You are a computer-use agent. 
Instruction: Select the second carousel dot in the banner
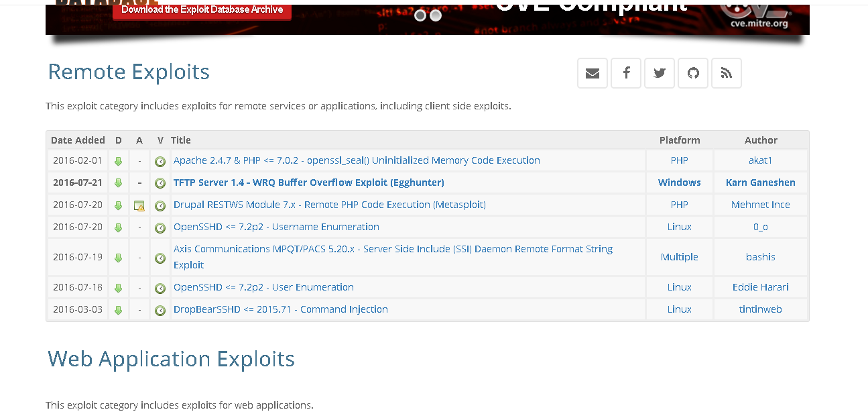click(x=436, y=14)
